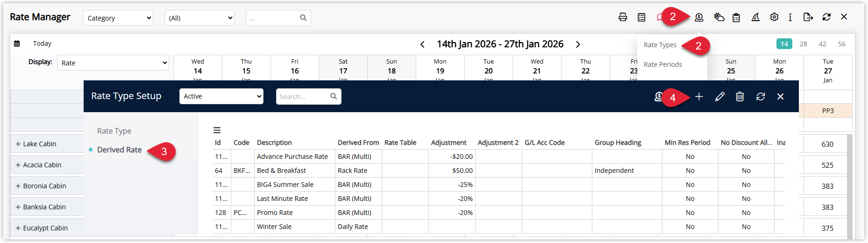Select the Rate Type sidebar item
Viewport: 868px width, 243px height.
click(x=114, y=131)
